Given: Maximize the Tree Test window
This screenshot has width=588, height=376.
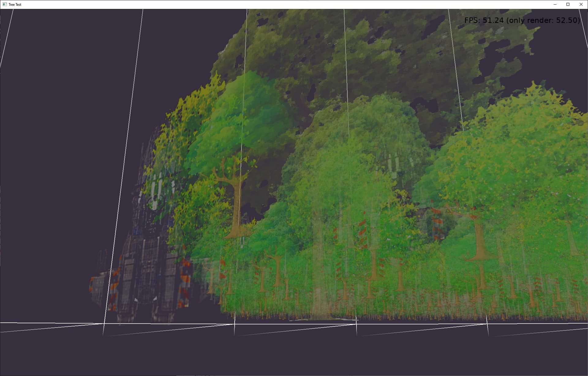Looking at the screenshot, I should tap(568, 4).
